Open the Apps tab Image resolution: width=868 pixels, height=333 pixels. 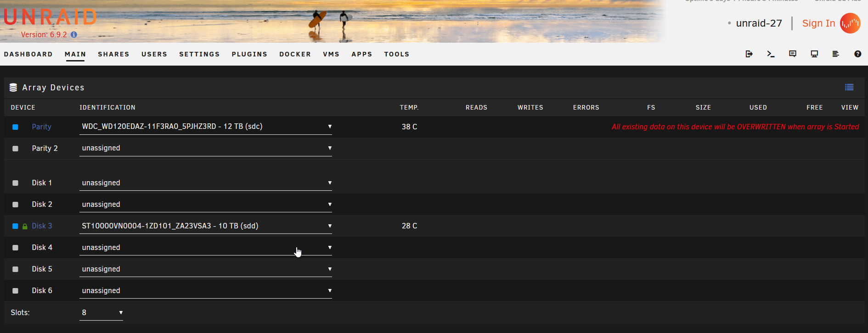click(x=362, y=54)
